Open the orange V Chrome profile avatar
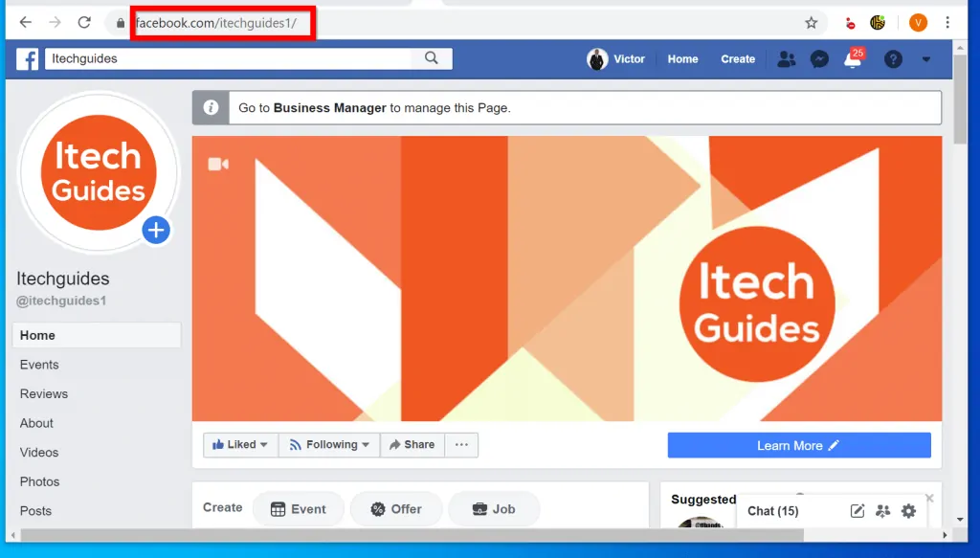The height and width of the screenshot is (558, 980). (918, 23)
